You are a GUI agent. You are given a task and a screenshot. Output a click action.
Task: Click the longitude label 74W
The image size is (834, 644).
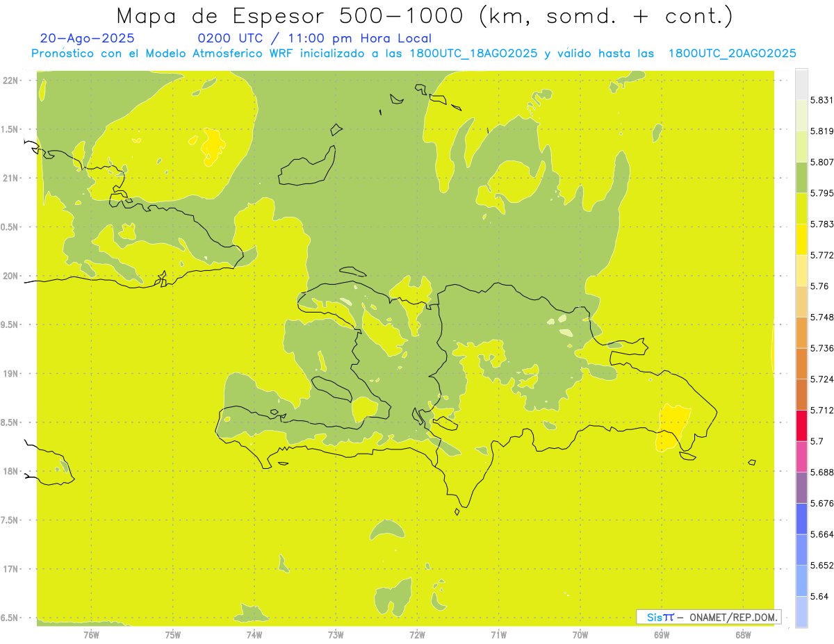[254, 634]
